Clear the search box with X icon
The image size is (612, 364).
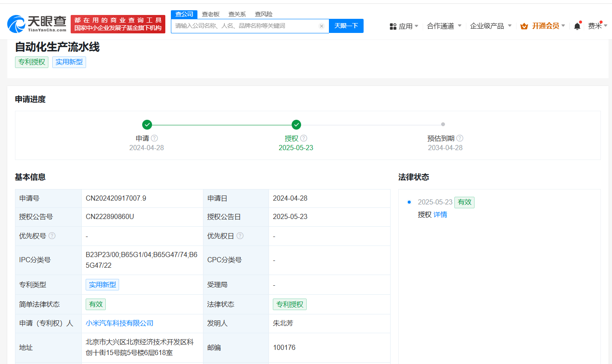pyautogui.click(x=322, y=26)
